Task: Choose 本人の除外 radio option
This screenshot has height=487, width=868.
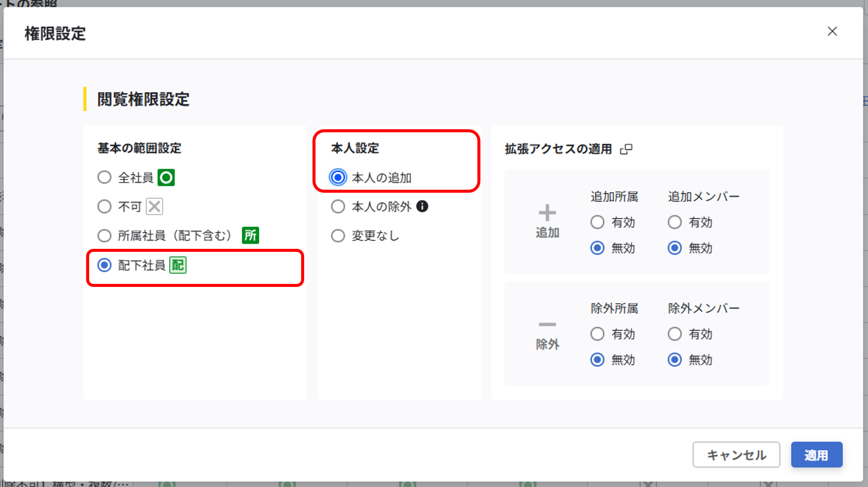Action: pos(338,206)
